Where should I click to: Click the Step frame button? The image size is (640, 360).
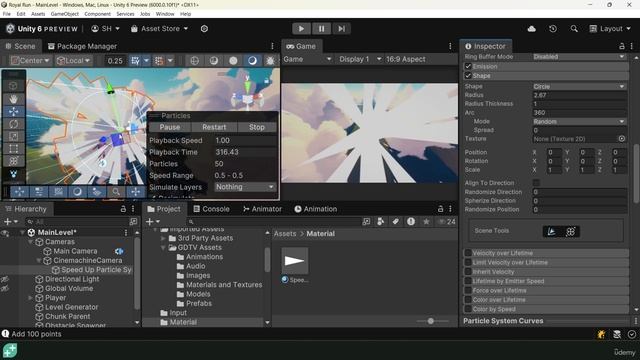(341, 29)
